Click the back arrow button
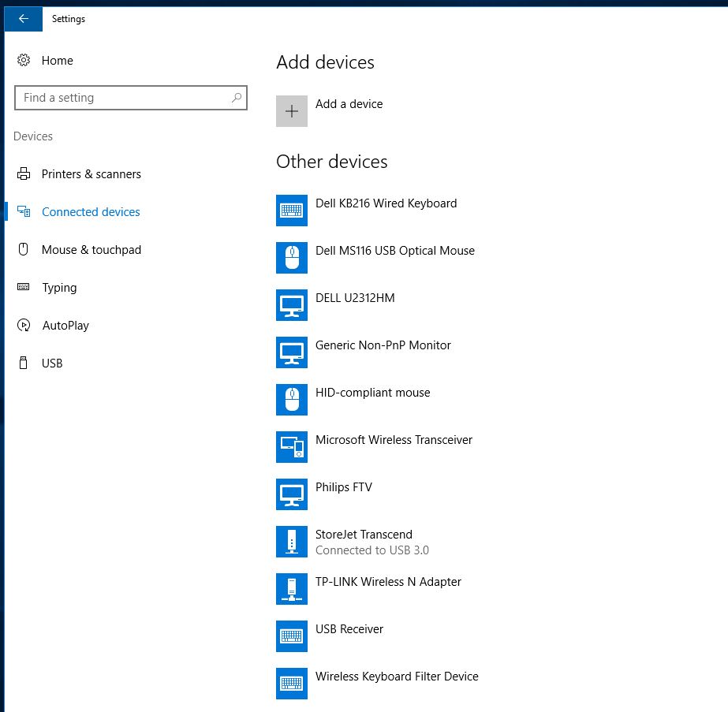The height and width of the screenshot is (712, 728). (23, 19)
